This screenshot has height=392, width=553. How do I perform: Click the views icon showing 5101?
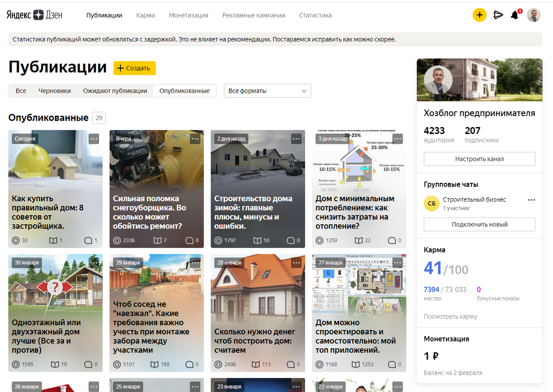tap(117, 364)
